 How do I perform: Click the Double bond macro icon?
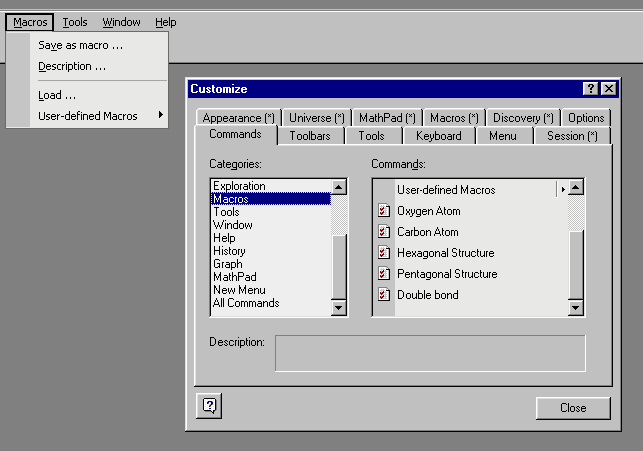(x=384, y=294)
